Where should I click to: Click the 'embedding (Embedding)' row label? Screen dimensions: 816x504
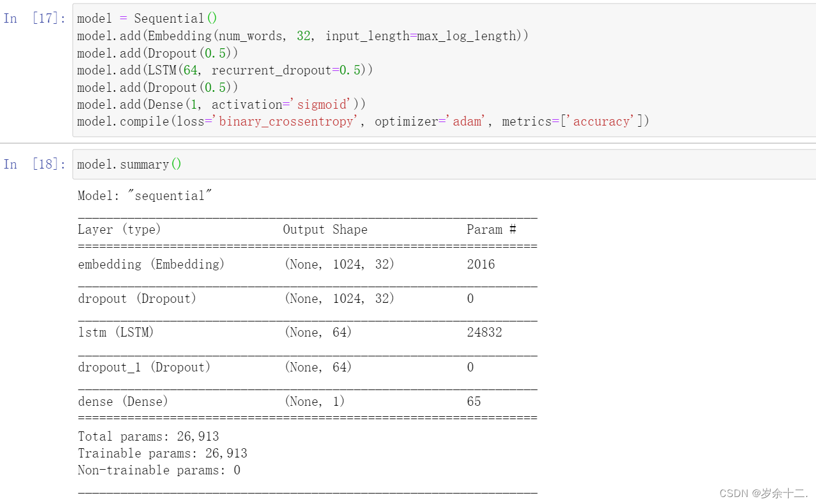point(151,264)
